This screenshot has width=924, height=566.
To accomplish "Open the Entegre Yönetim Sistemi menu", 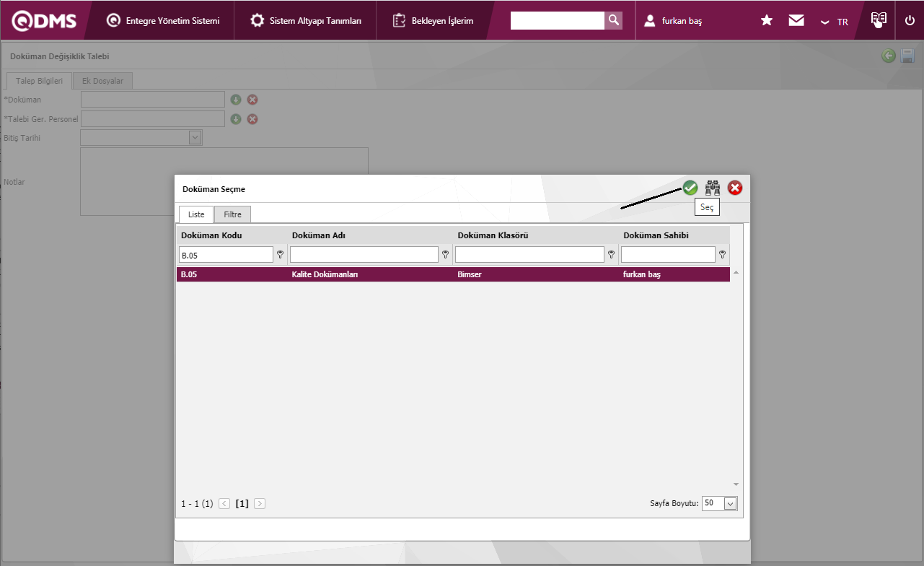I will [164, 21].
